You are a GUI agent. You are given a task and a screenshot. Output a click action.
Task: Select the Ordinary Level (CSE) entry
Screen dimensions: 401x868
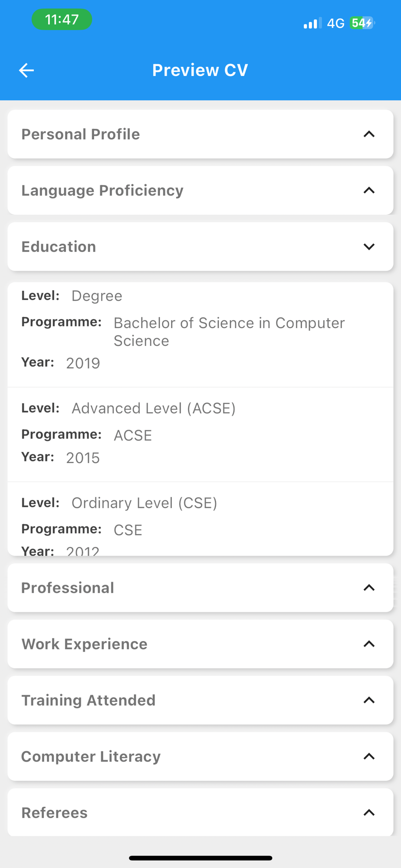[200, 521]
